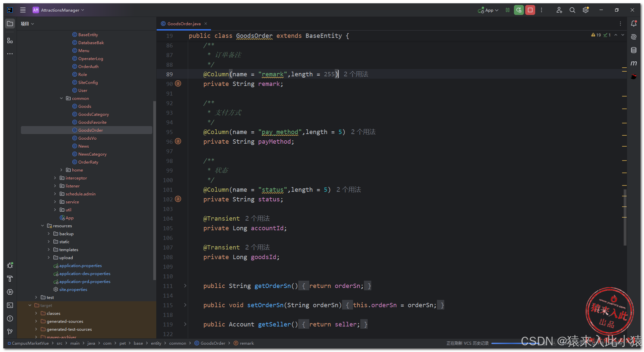
Task: Click the 19 warnings indicator
Action: 596,35
